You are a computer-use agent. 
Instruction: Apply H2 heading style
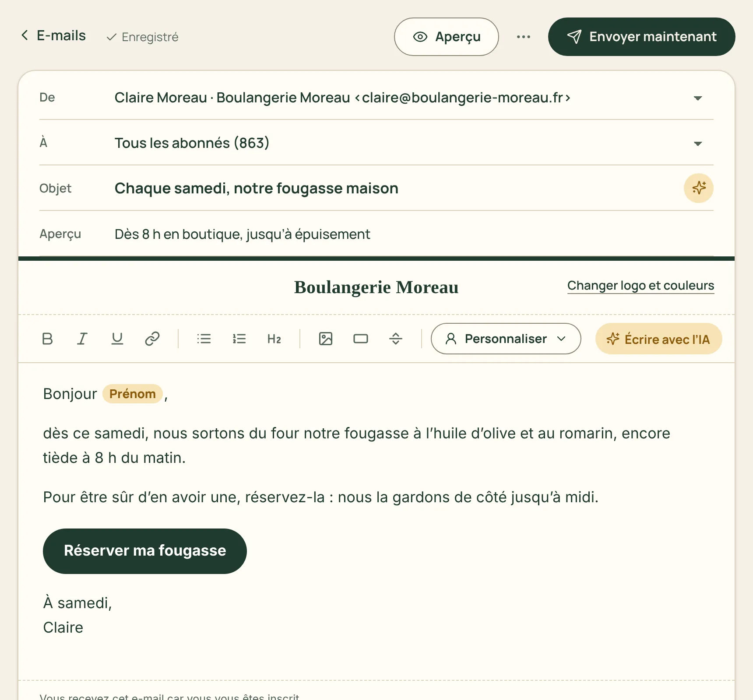[274, 339]
